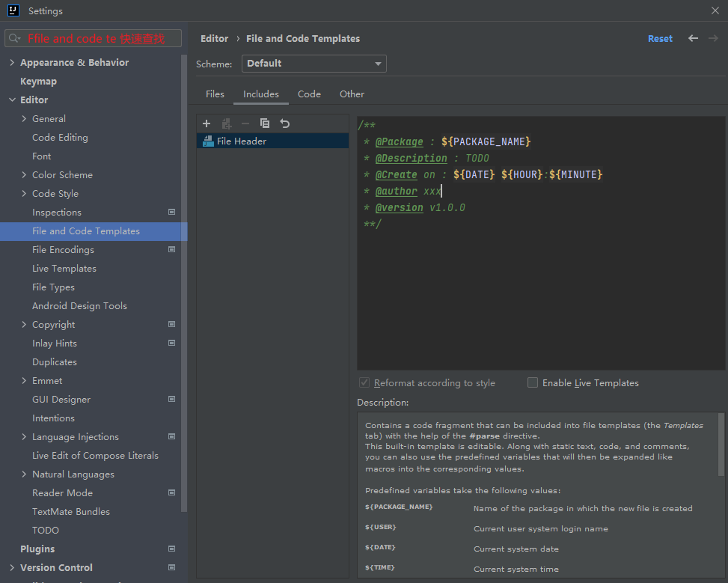Close the Settings dialog

(x=715, y=11)
